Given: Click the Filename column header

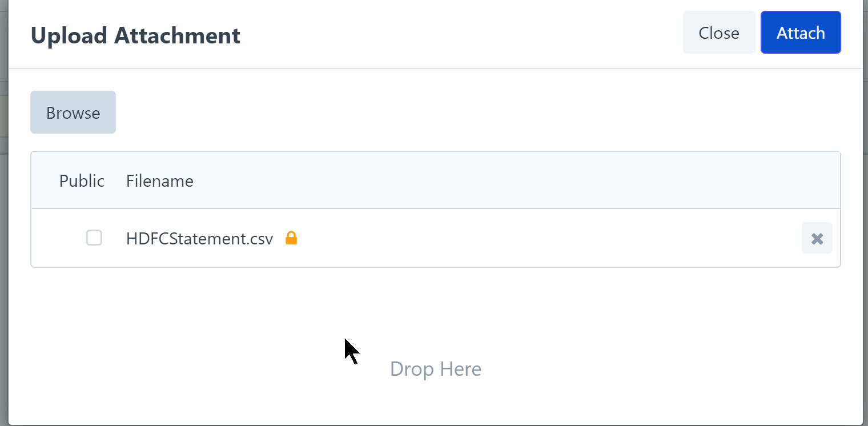Looking at the screenshot, I should [160, 181].
